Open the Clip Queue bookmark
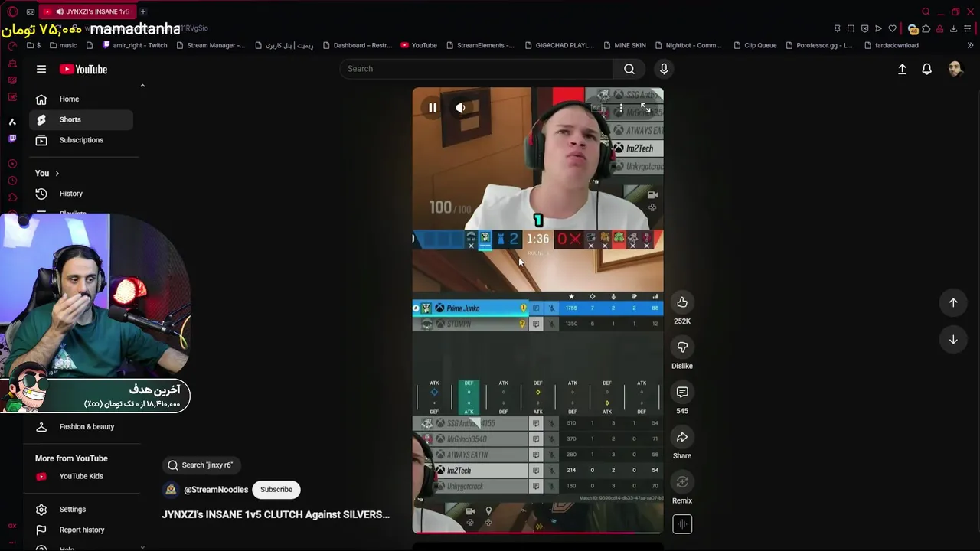Screen dimensions: 980x551 click(755, 45)
